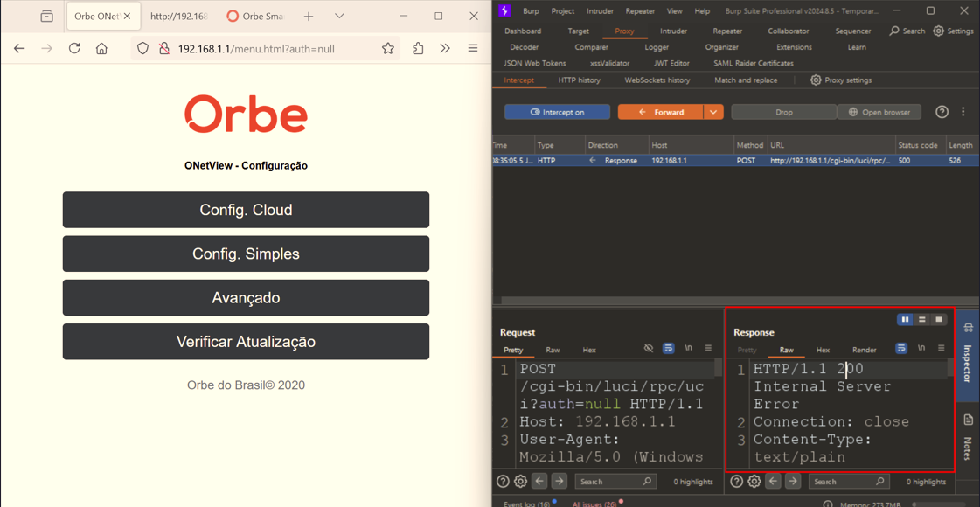Open Match and replace subtab
The height and width of the screenshot is (507, 980).
[x=746, y=80]
